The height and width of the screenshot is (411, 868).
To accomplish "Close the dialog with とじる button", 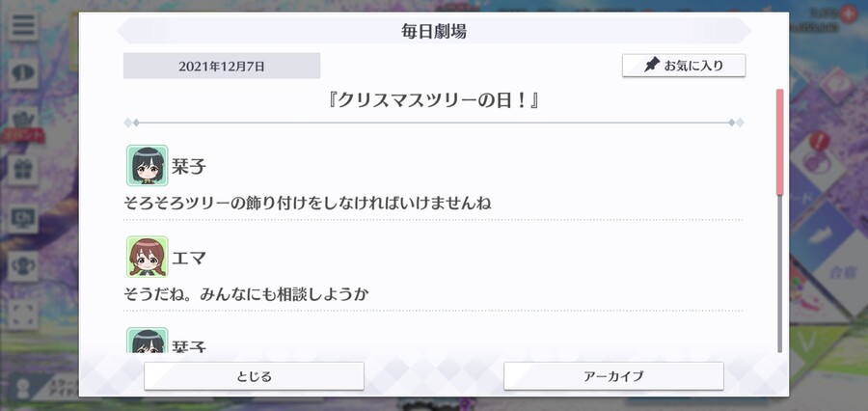I will 254,376.
